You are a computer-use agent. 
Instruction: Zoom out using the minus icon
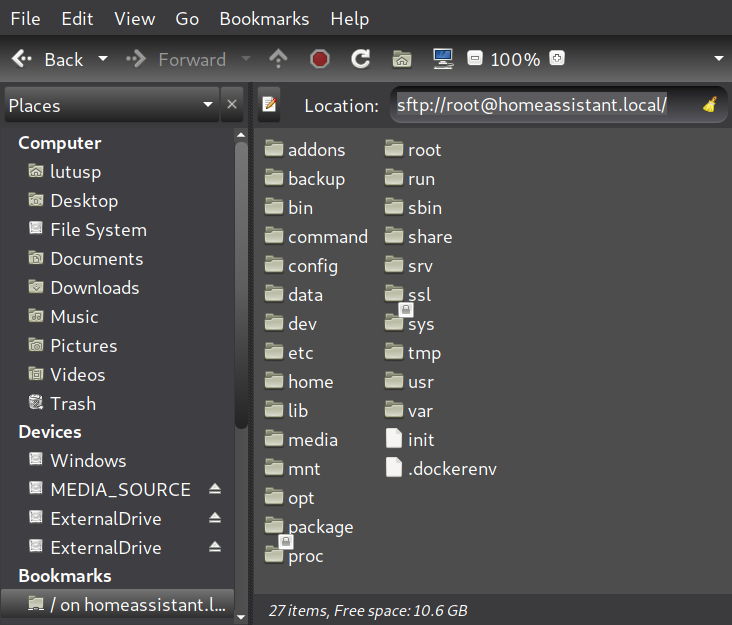tap(476, 59)
